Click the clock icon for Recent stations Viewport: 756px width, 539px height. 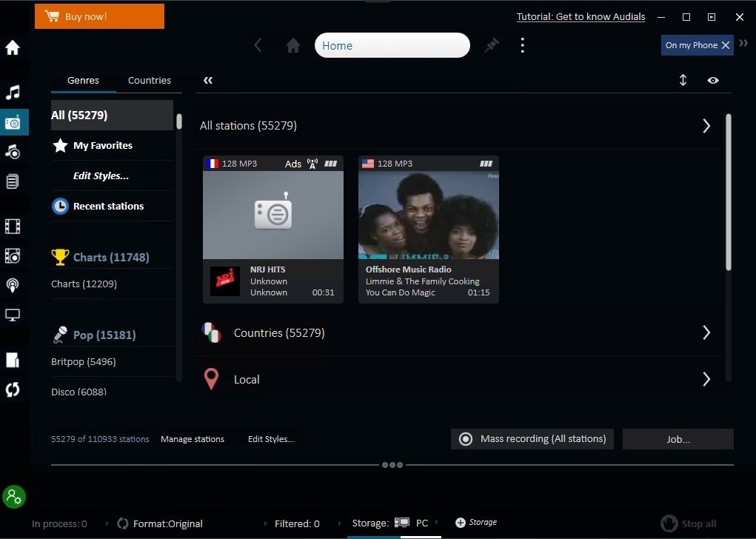[60, 207]
